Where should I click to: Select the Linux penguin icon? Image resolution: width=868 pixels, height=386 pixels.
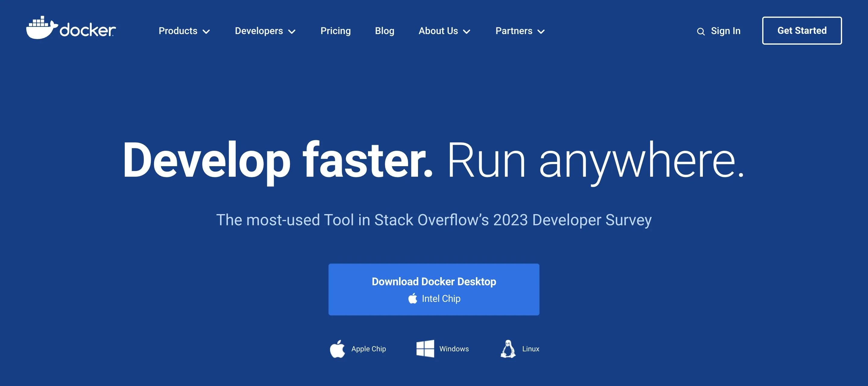508,349
